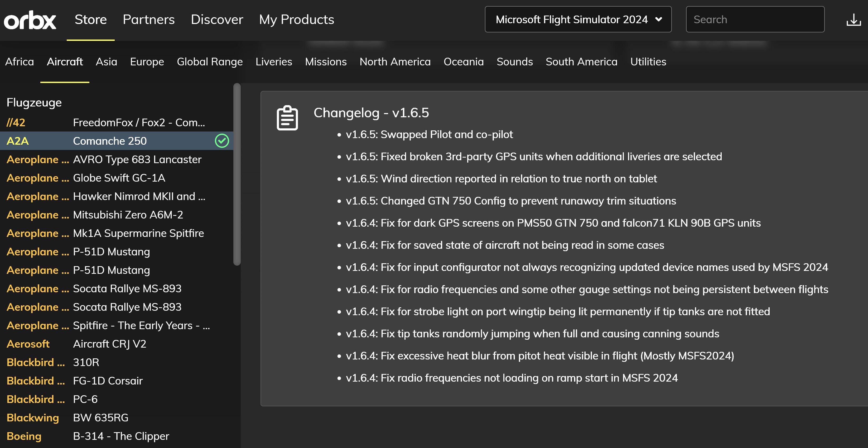Screen dimensions: 868x448
Task: Click the 'Fix for strobe light' entry
Action: click(x=558, y=312)
